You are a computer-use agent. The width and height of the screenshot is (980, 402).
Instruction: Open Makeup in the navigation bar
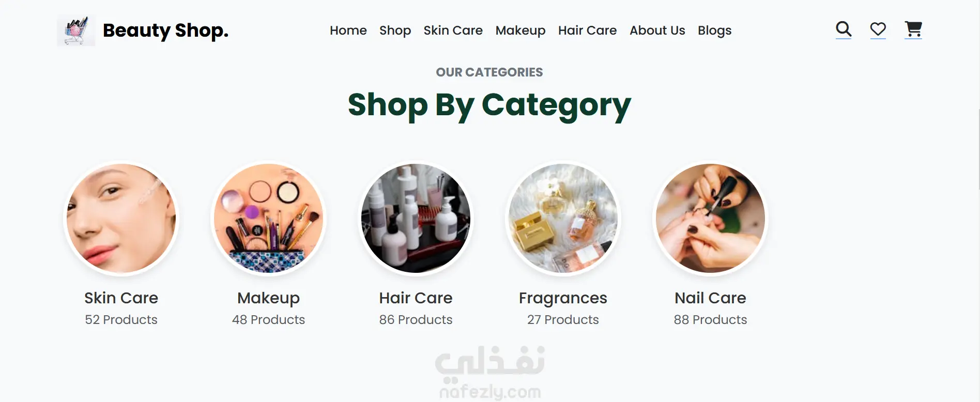pyautogui.click(x=520, y=30)
